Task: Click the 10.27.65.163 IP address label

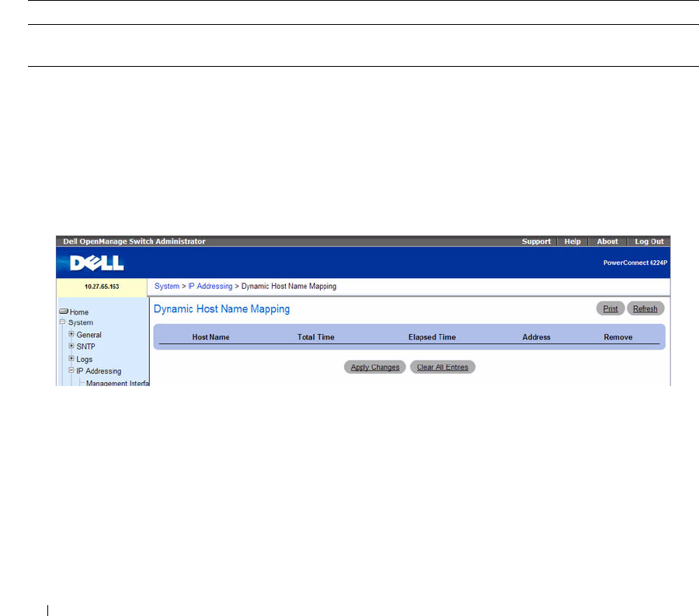Action: [102, 287]
